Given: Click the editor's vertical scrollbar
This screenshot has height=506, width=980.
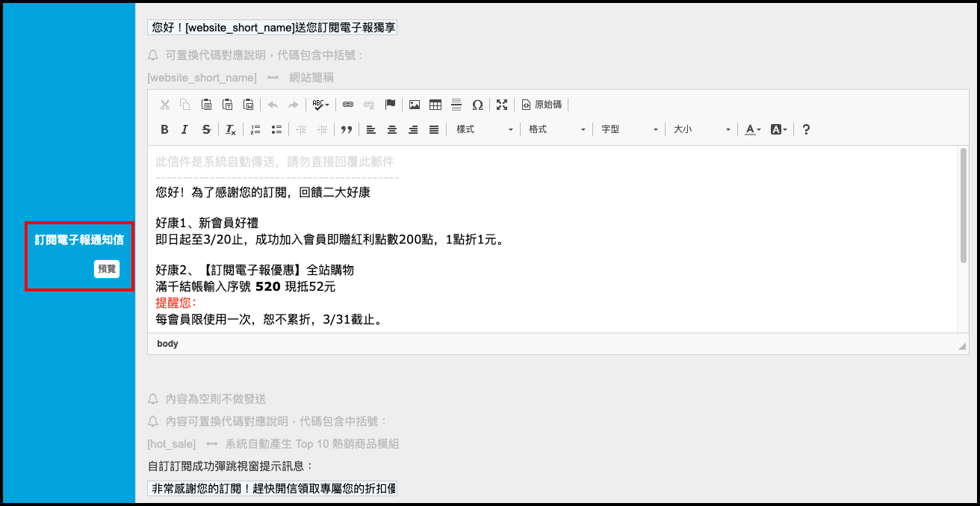Looking at the screenshot, I should (963, 206).
